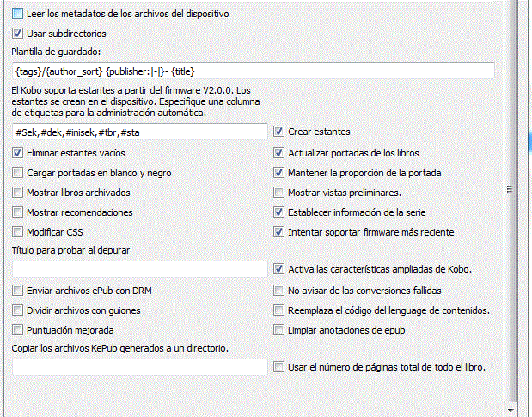Enable 'Mostrar vistas preliminares' checkbox
532x417 pixels.
[279, 192]
